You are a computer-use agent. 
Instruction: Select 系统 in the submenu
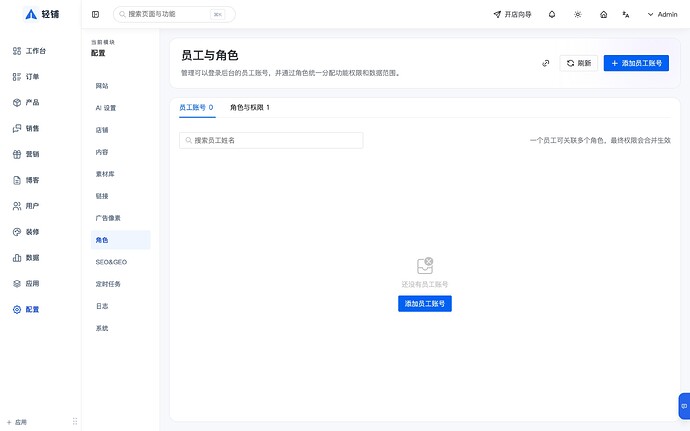120,328
